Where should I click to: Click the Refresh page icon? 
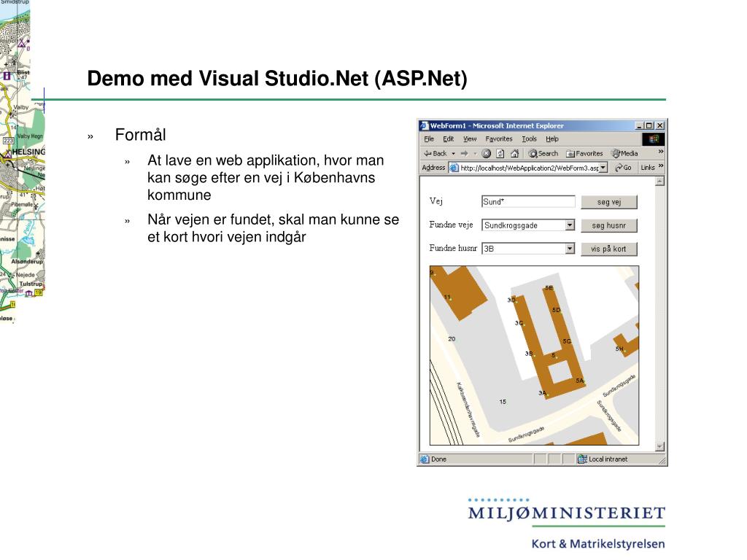500,153
